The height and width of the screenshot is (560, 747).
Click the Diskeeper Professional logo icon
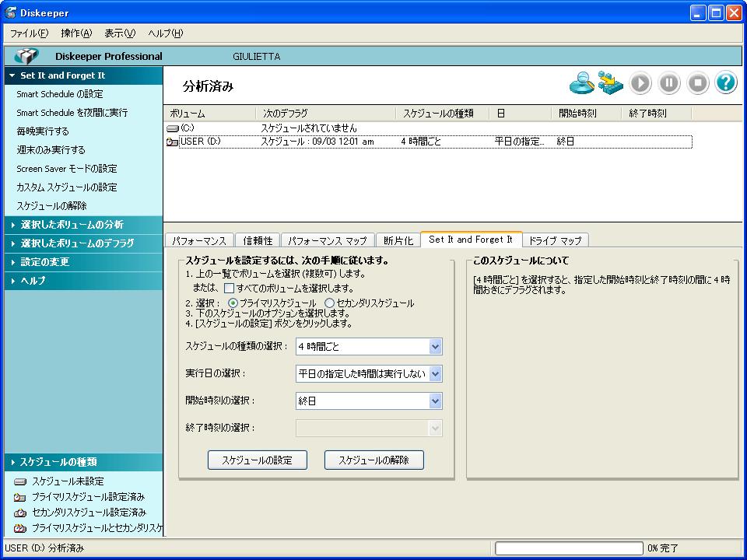[26, 56]
